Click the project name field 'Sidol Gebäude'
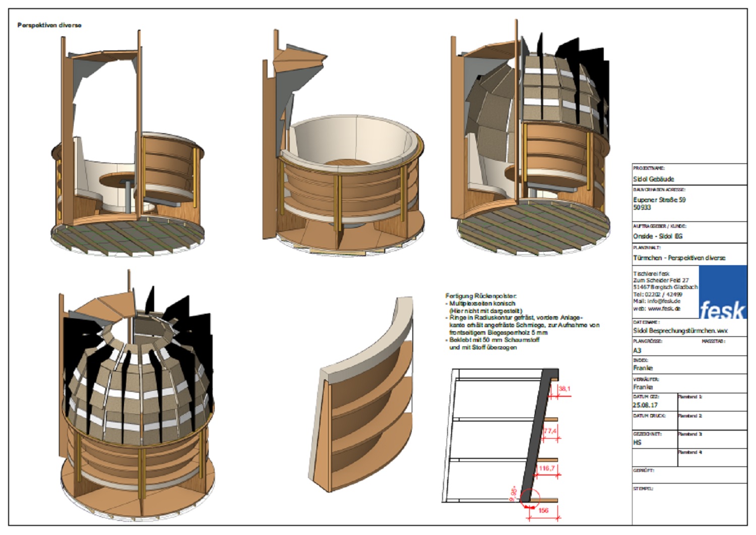This screenshot has width=756, height=535. [654, 179]
